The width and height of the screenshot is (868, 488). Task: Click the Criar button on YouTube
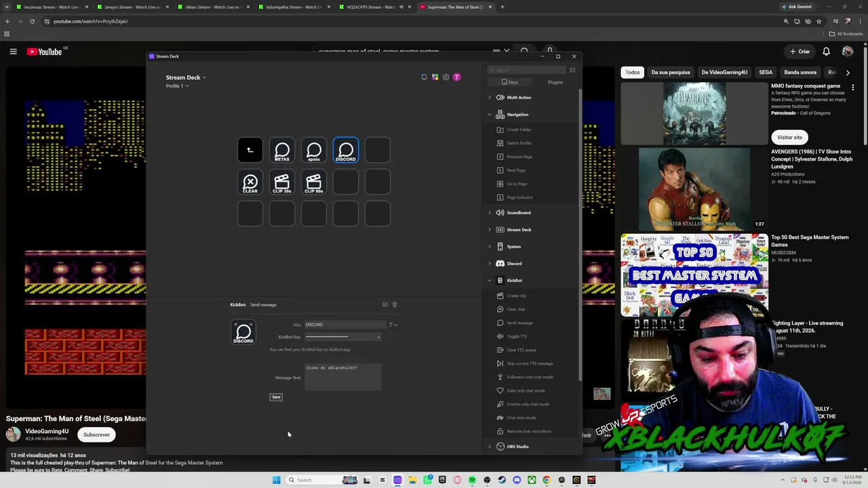800,52
